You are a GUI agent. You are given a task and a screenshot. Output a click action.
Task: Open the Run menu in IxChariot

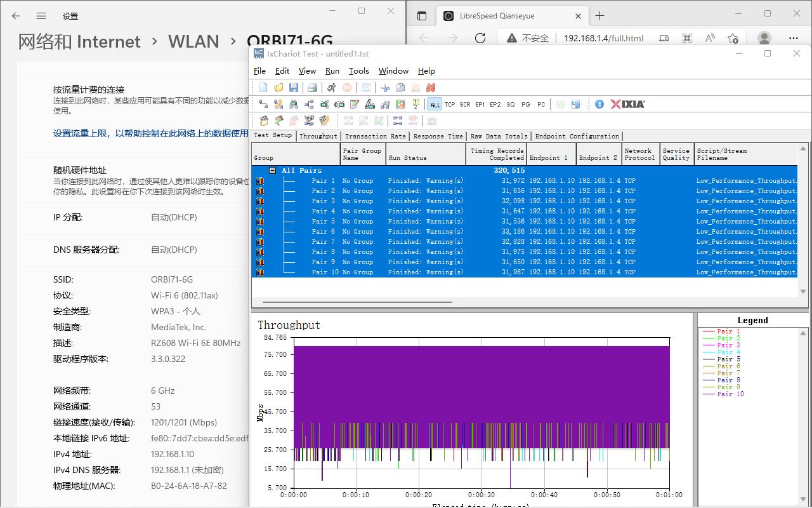[332, 71]
